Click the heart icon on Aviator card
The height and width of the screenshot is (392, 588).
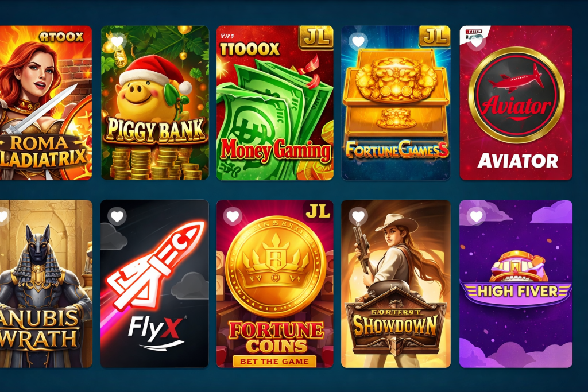476,42
